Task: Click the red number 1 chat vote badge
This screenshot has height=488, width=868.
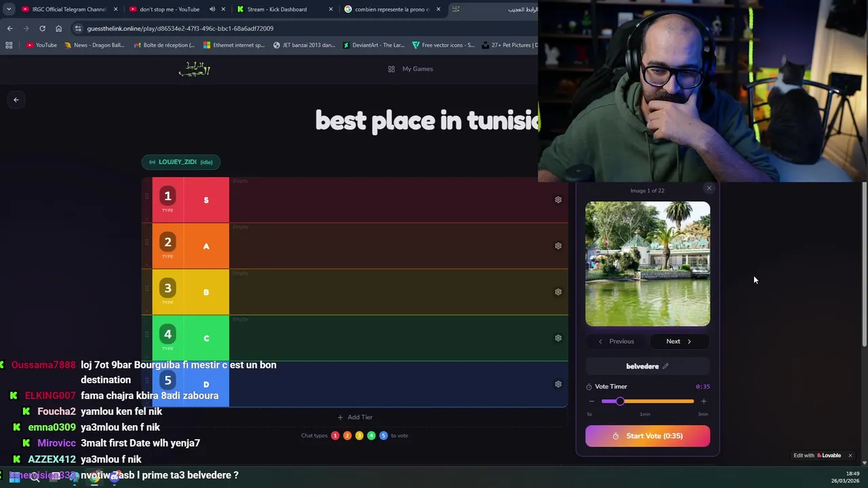Action: (335, 436)
